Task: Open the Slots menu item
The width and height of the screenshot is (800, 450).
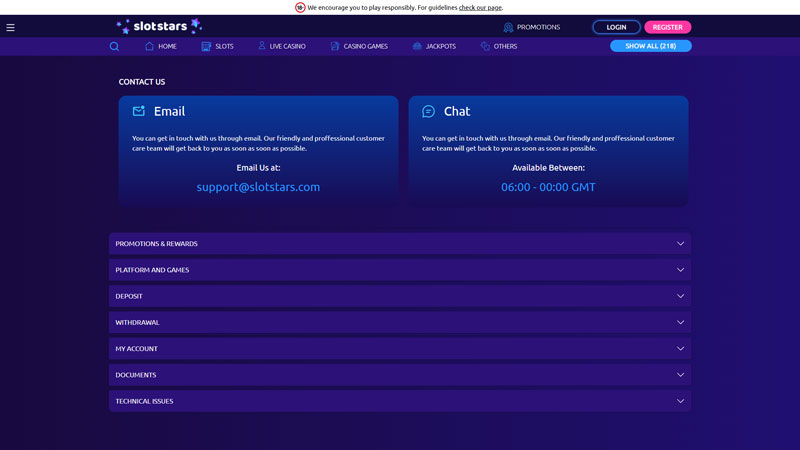Action: click(224, 46)
